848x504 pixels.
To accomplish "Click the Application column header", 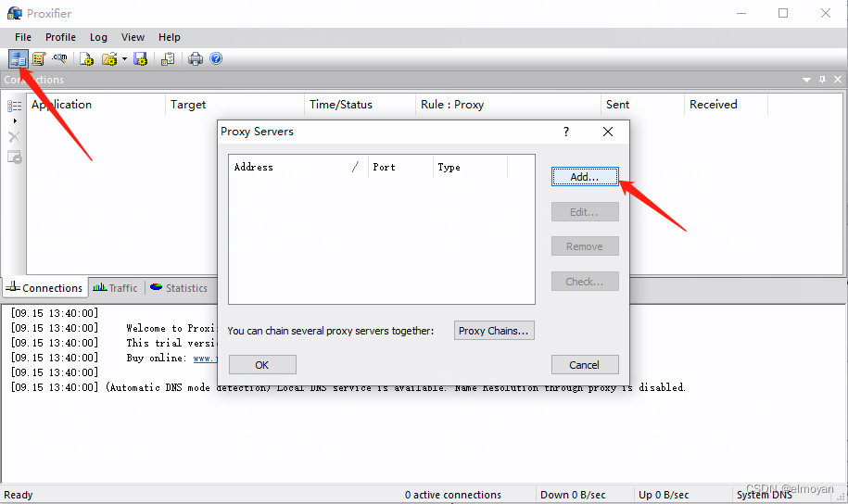I will pos(95,105).
